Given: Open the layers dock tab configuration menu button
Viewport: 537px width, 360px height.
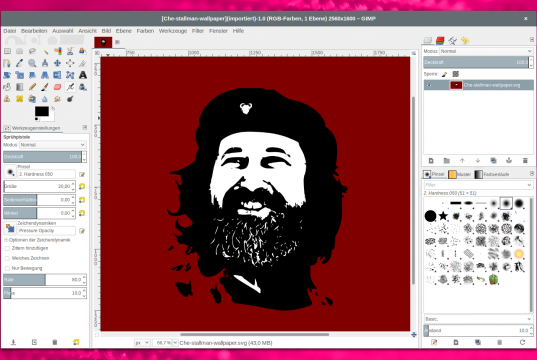Looking at the screenshot, I should [532, 40].
